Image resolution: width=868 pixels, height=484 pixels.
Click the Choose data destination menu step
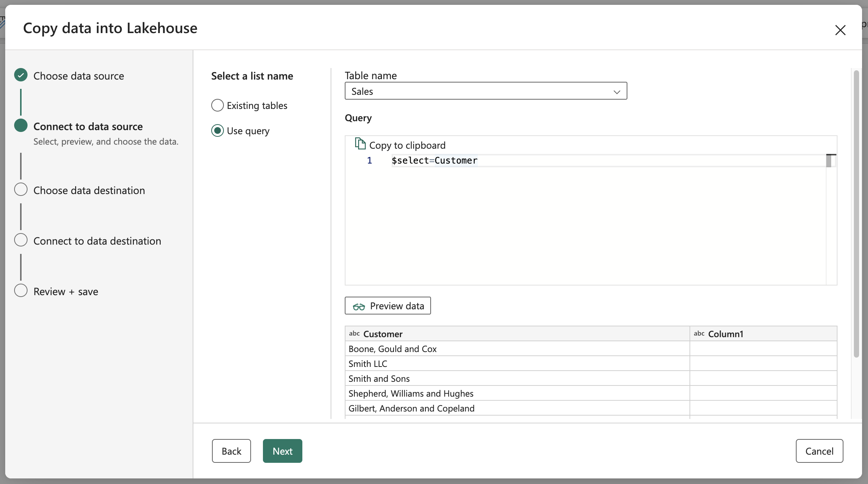pos(89,190)
